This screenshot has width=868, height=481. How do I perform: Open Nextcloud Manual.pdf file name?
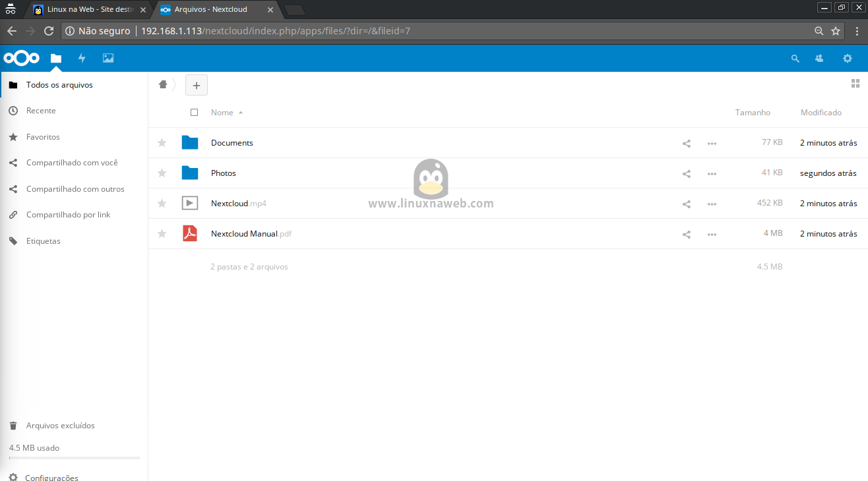[251, 234]
